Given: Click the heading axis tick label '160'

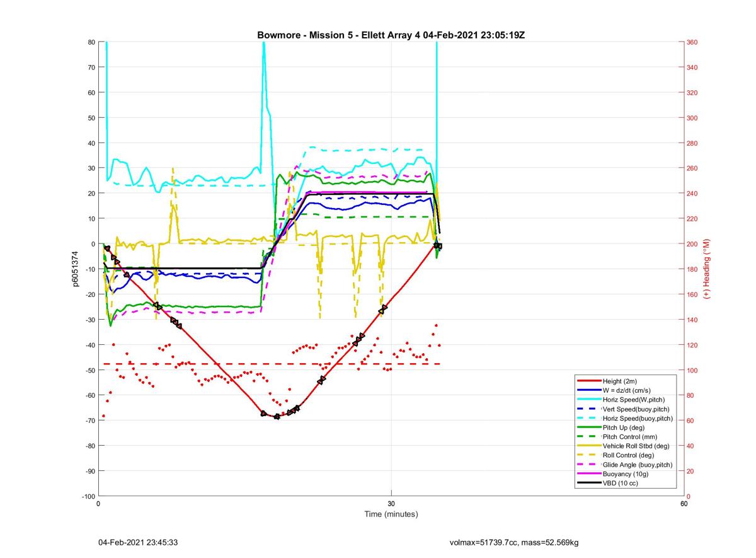Looking at the screenshot, I should 692,294.
